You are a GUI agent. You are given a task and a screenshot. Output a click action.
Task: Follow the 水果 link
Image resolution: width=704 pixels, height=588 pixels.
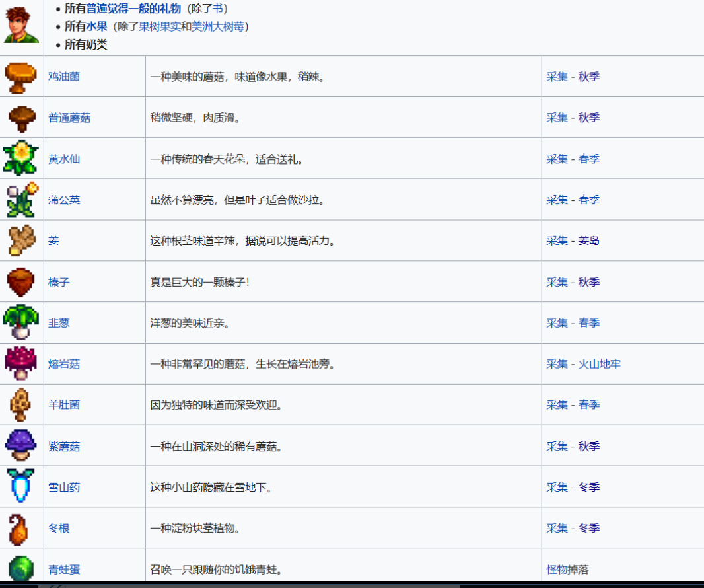point(96,26)
